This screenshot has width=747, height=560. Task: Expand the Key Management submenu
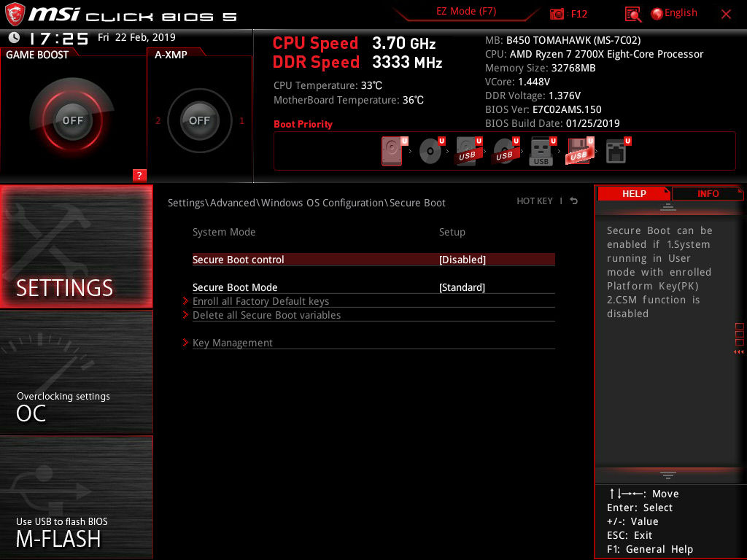tap(233, 343)
